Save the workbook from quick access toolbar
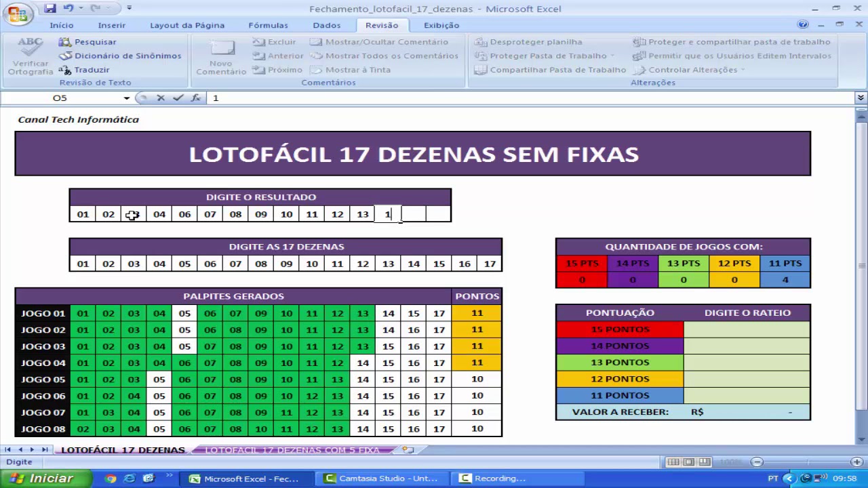The height and width of the screenshot is (488, 868). 50,8
